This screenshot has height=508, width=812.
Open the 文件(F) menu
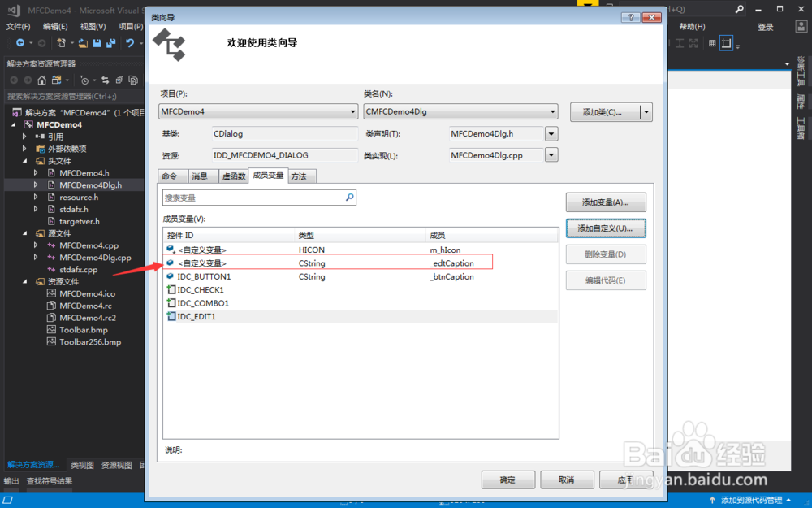tap(18, 27)
